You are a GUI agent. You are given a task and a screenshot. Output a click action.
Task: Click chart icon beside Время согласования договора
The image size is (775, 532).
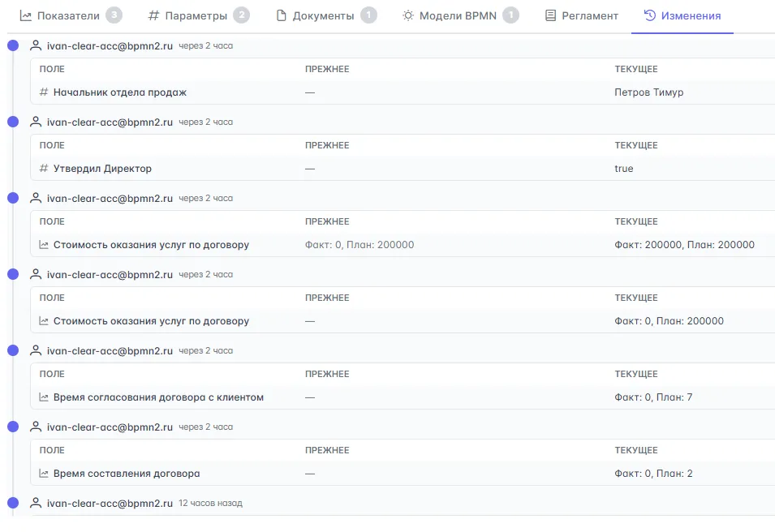(44, 397)
